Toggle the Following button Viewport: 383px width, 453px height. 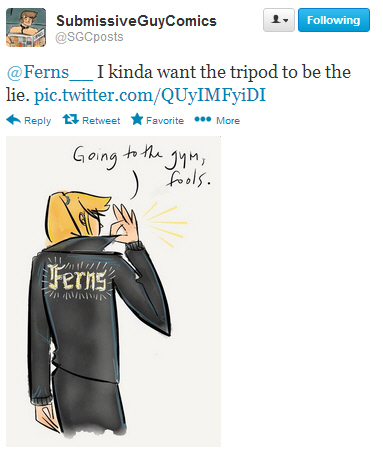(x=334, y=20)
